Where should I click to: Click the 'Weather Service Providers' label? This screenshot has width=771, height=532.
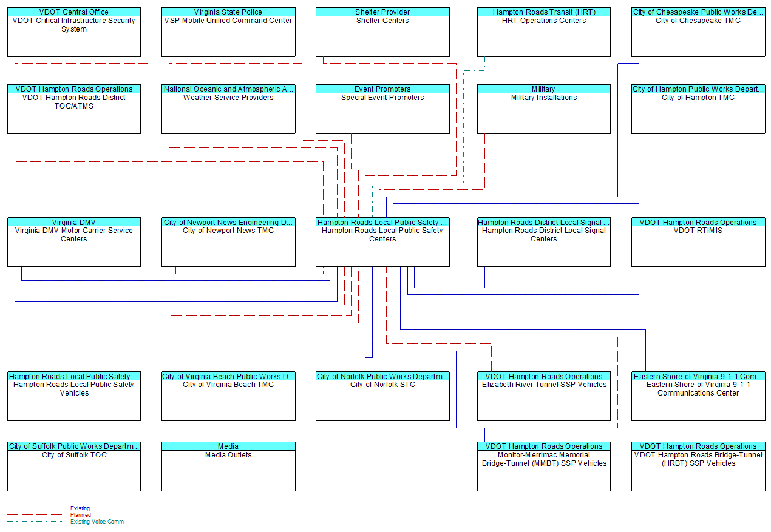(228, 98)
